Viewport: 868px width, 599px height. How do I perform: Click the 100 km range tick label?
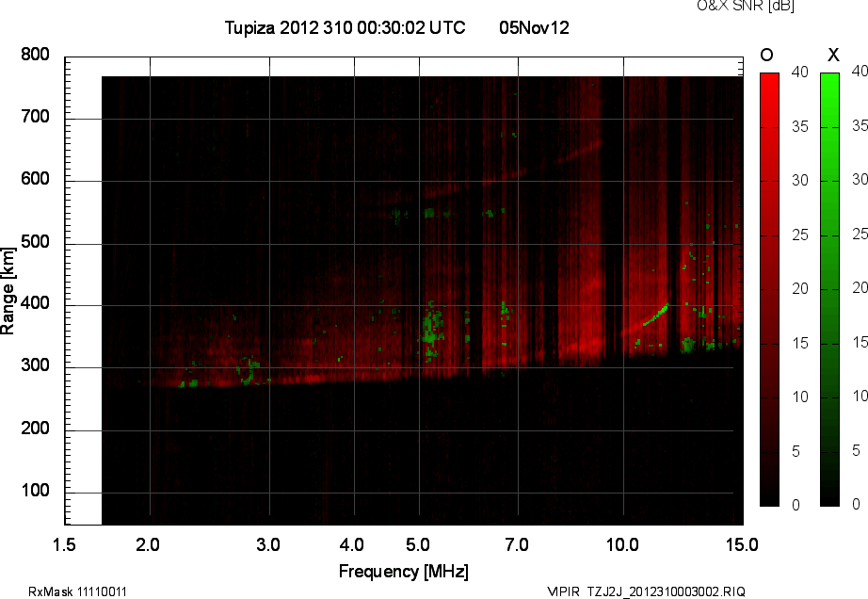click(x=35, y=491)
